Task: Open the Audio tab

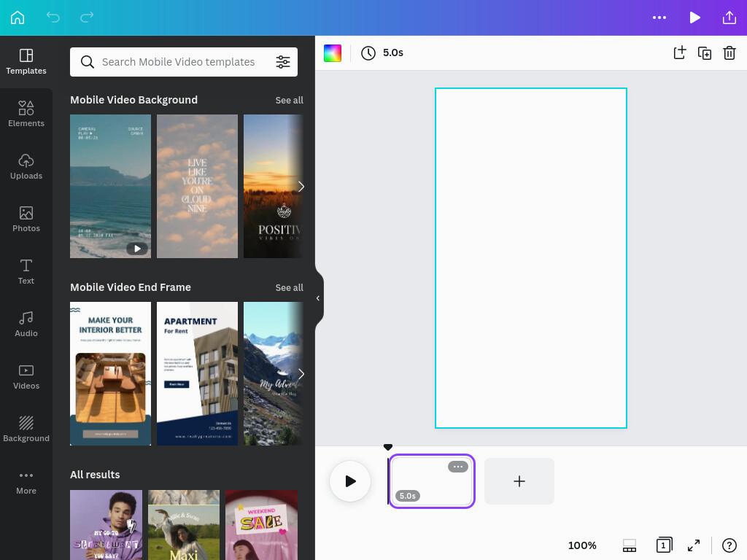Action: 26,324
